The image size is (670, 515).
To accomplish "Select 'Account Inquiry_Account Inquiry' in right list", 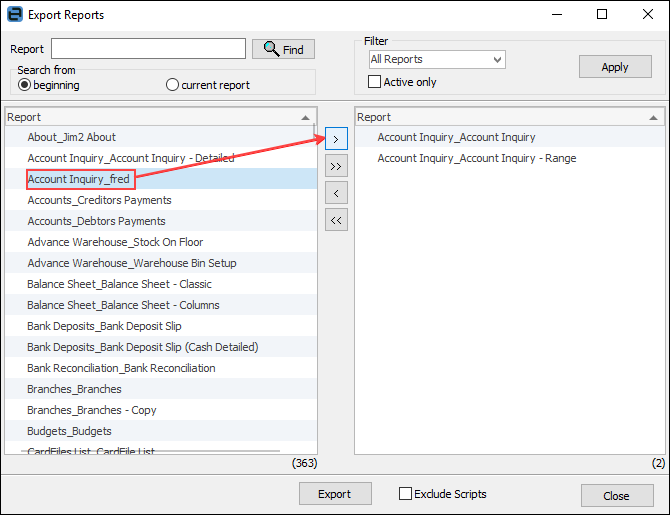I will (x=510, y=137).
